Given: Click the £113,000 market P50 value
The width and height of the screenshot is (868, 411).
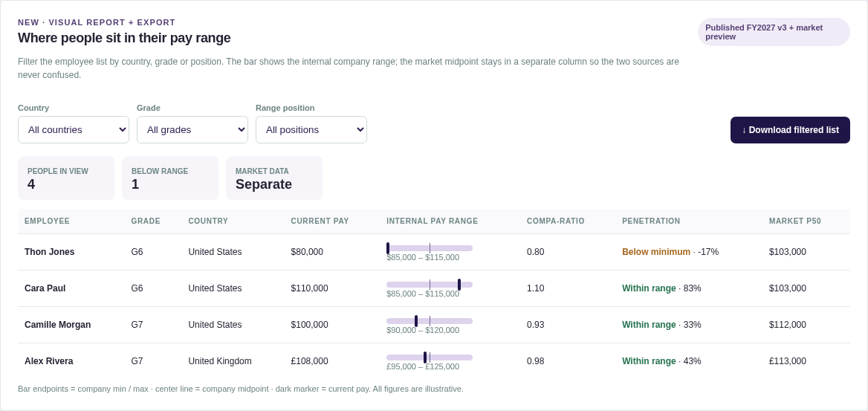Looking at the screenshot, I should pyautogui.click(x=788, y=362).
